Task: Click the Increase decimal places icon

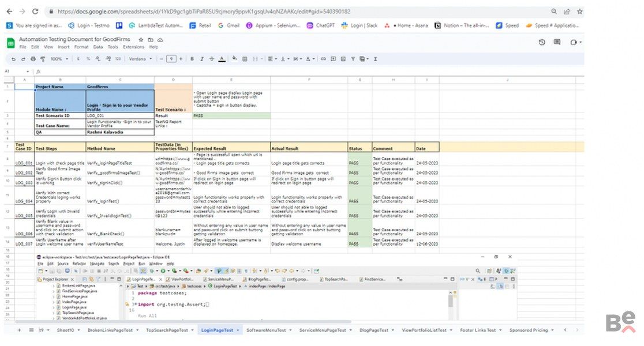Action: coord(108,59)
